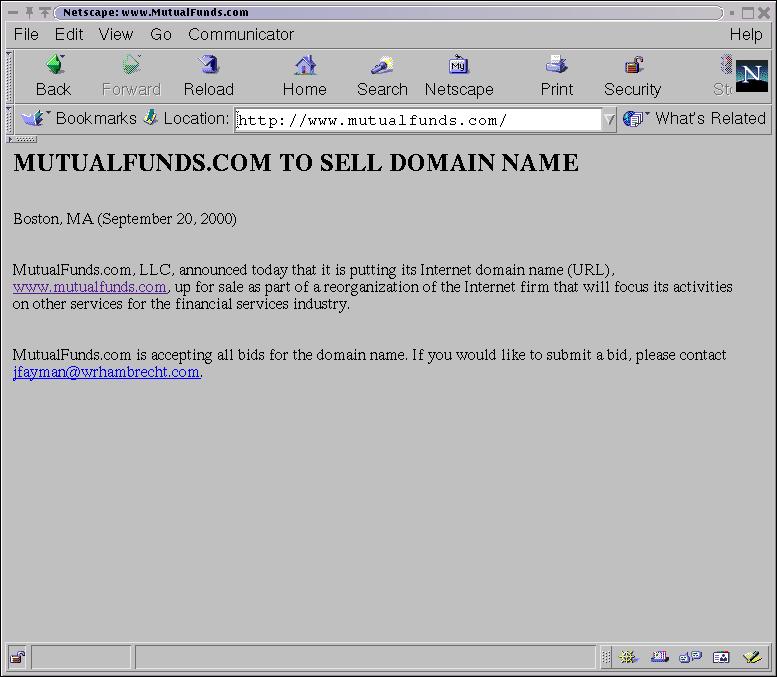Open Composer from the component bar
Screen dimensions: 777x677
tap(752, 657)
